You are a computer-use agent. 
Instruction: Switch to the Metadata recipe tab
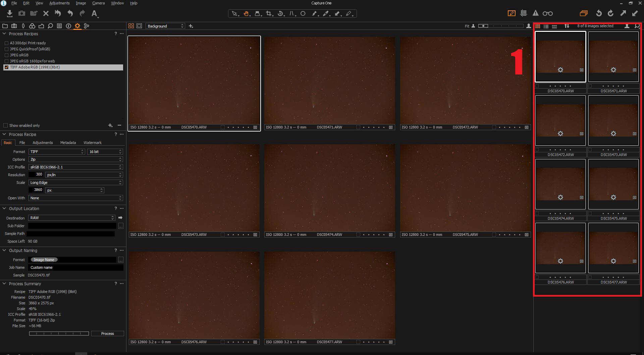[68, 143]
